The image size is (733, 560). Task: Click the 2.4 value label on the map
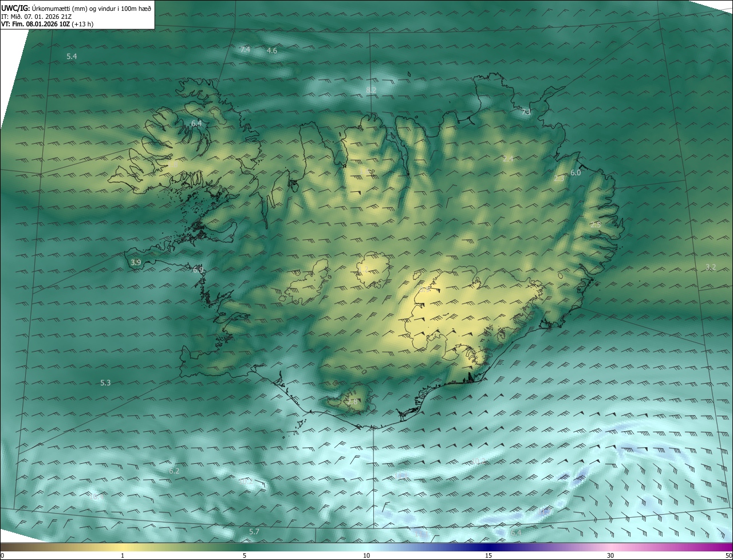point(508,159)
